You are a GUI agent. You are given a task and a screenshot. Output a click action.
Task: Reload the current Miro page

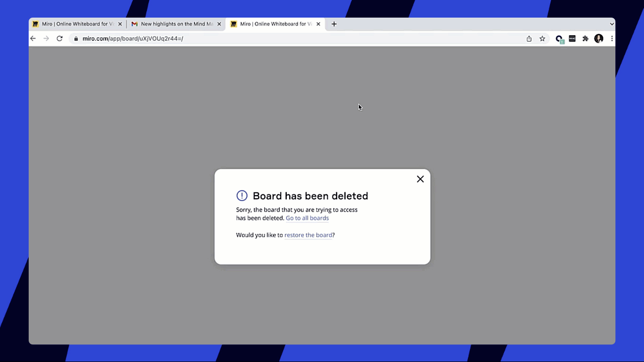(59, 39)
